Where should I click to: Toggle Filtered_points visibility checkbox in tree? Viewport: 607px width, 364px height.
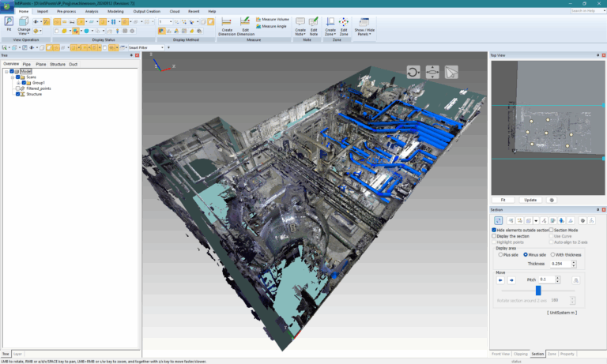[18, 88]
